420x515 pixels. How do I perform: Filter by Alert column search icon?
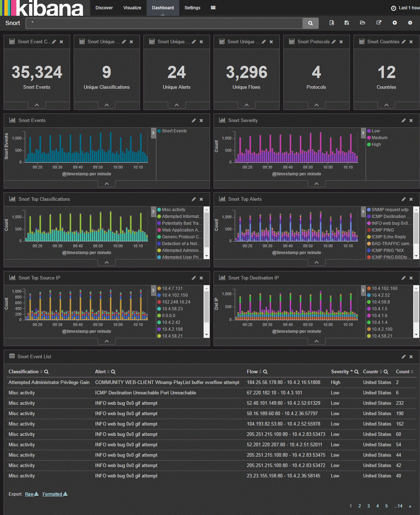113,372
